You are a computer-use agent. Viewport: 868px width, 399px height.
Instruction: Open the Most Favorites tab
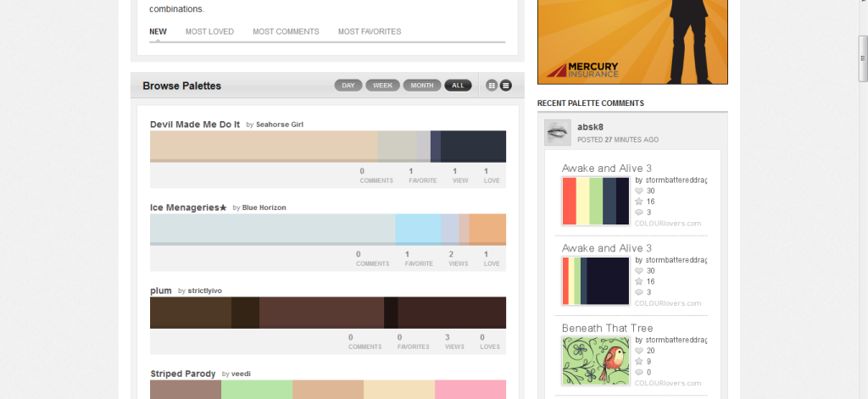[370, 32]
